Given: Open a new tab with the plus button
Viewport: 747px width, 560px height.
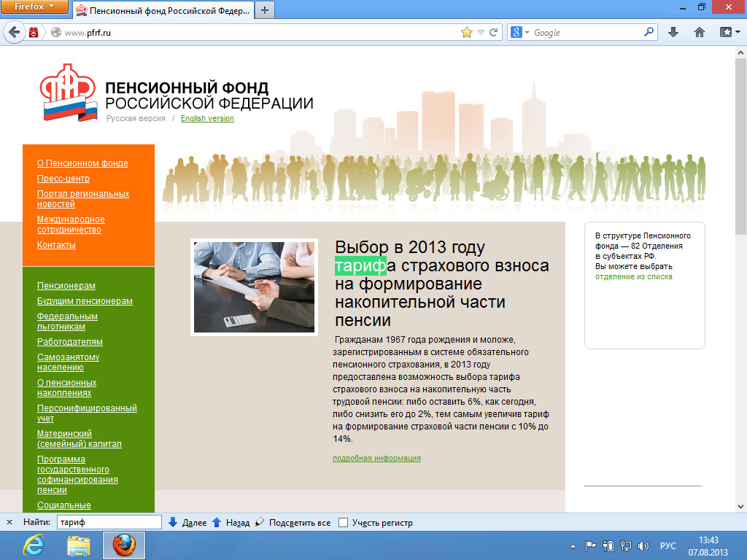Looking at the screenshot, I should pyautogui.click(x=264, y=9).
